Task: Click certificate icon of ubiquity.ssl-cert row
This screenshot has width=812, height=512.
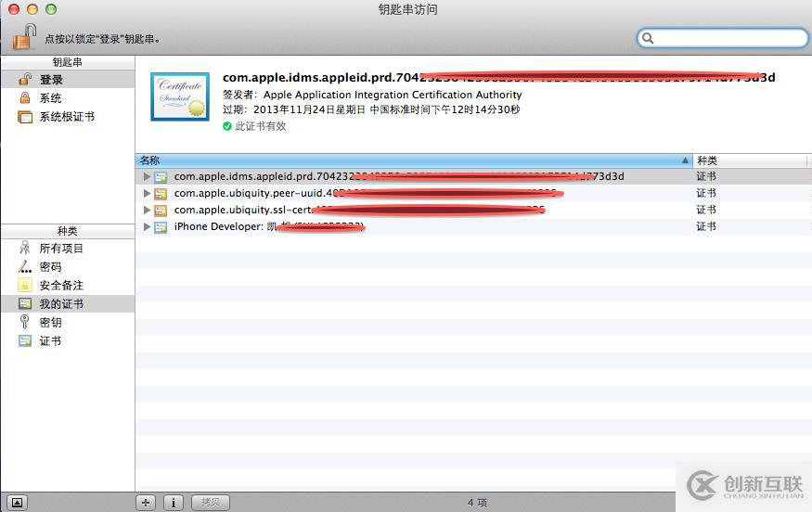Action: coord(161,211)
